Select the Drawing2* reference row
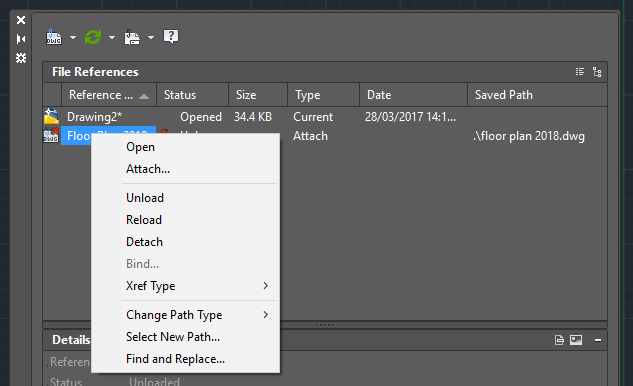The height and width of the screenshot is (386, 633). (325, 117)
